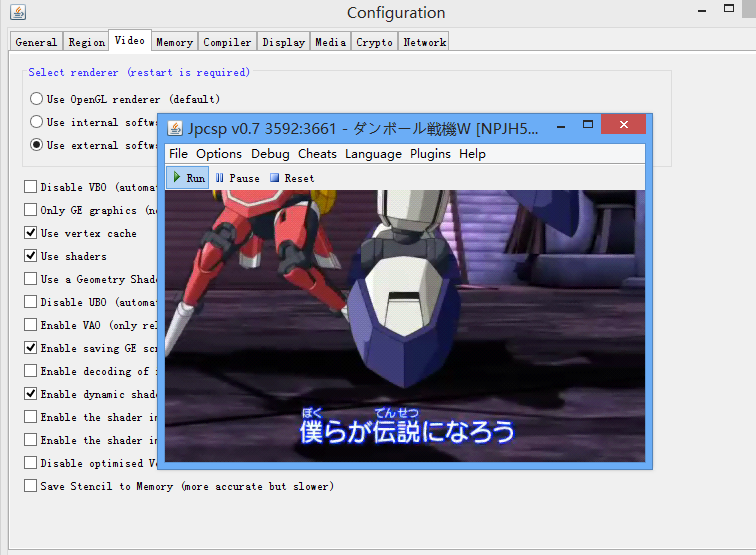Image resolution: width=756 pixels, height=555 pixels.
Task: Open the Cheats menu
Action: (x=317, y=154)
